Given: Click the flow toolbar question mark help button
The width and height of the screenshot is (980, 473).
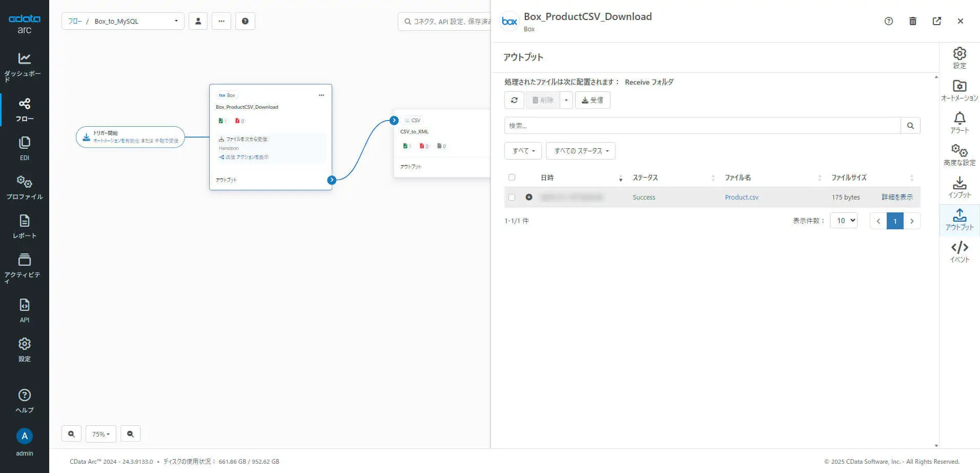Looking at the screenshot, I should (x=245, y=21).
